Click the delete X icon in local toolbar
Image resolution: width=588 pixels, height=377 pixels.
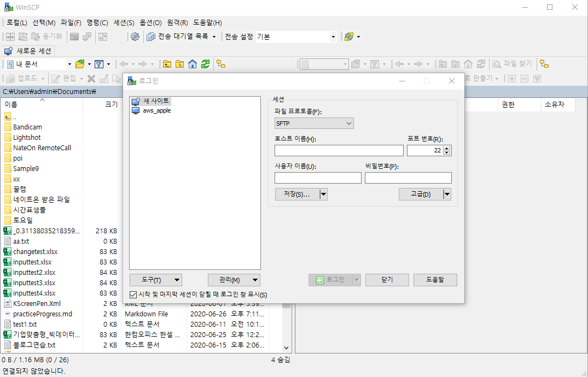tap(91, 78)
